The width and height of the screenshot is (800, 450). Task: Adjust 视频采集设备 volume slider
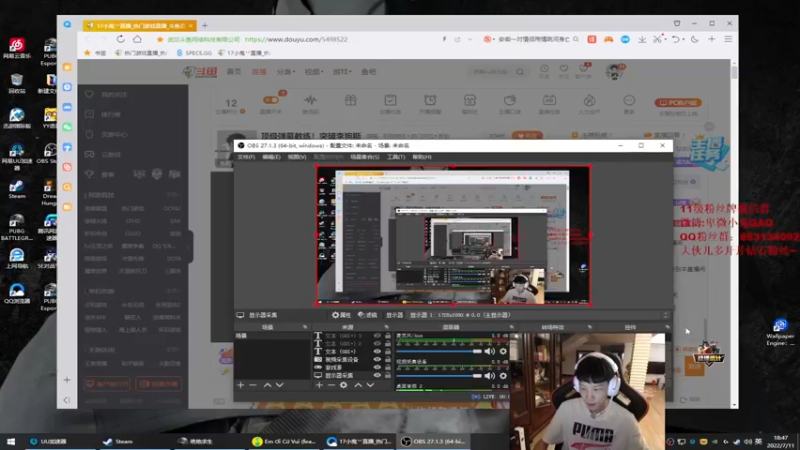click(x=439, y=376)
